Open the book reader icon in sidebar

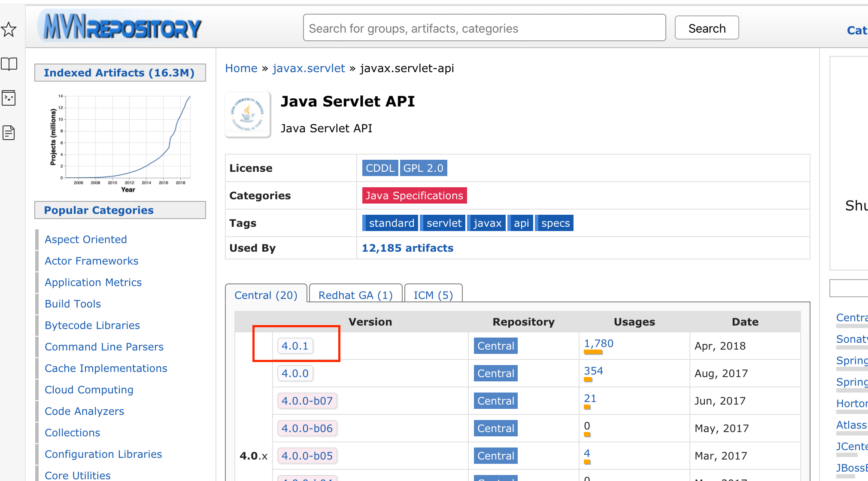pos(9,64)
